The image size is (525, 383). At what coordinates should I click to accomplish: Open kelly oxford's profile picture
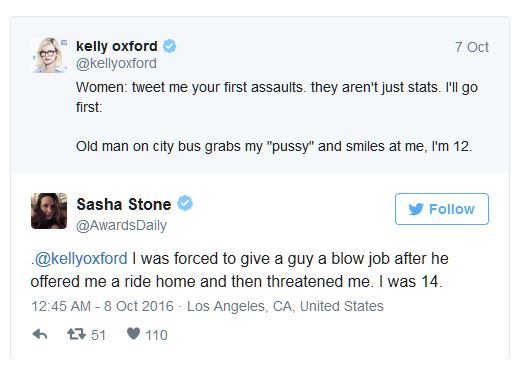coord(50,55)
